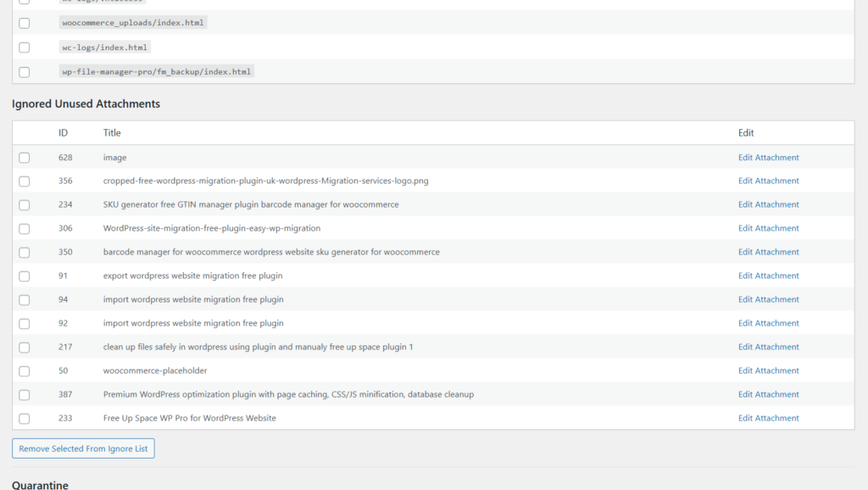Check the box for wc-logs/index.html file
868x490 pixels.
[x=24, y=47]
